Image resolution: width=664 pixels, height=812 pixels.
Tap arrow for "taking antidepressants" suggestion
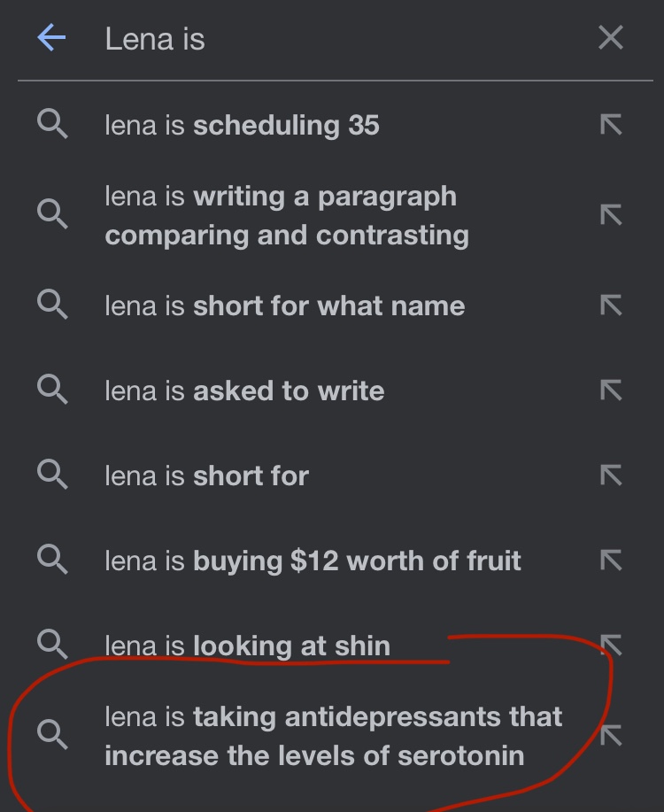click(x=611, y=736)
